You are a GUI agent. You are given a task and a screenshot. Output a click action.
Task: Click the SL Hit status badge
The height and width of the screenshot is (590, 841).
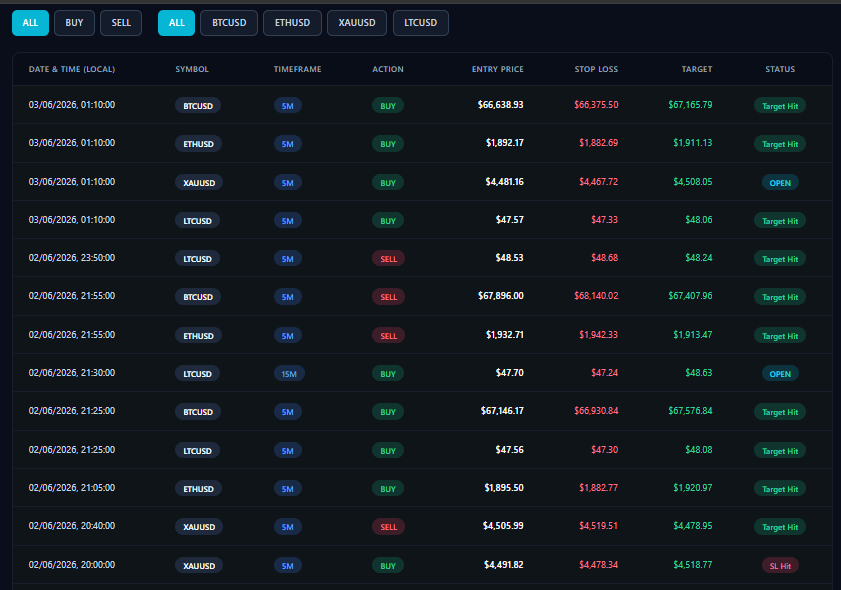[780, 566]
